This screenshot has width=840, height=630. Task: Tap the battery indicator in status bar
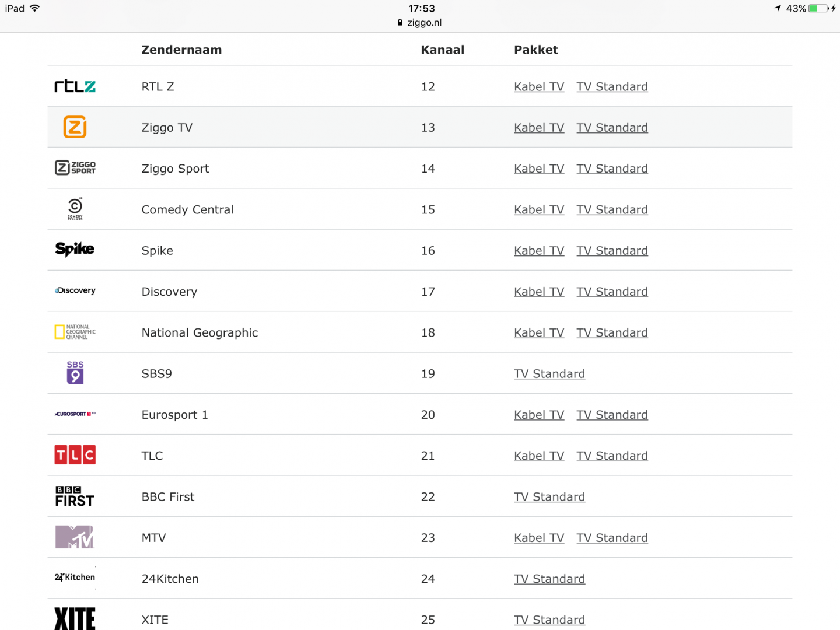point(818,9)
